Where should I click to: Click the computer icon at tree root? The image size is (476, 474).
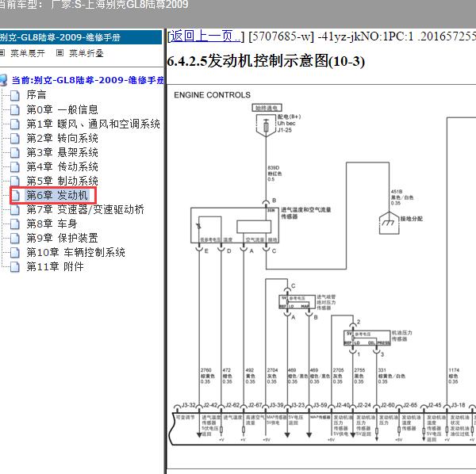3,80
